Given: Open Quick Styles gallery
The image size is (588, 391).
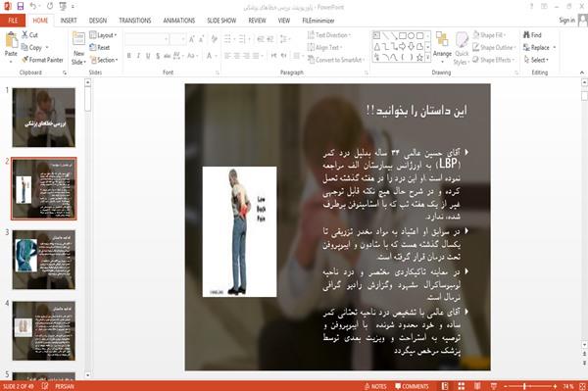Looking at the screenshot, I should tap(462, 49).
